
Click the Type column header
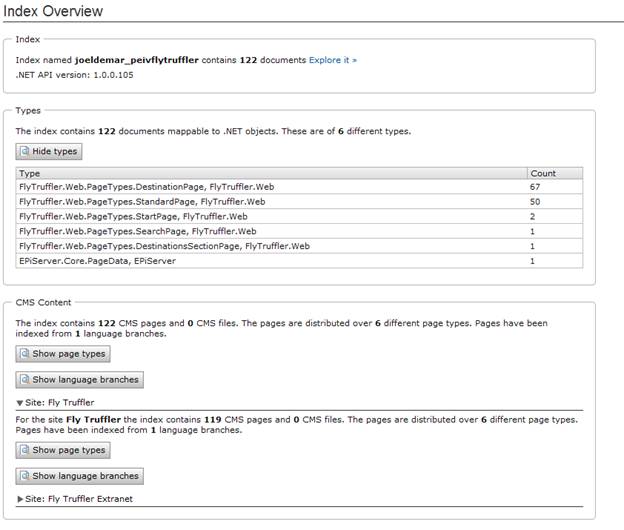coord(29,173)
